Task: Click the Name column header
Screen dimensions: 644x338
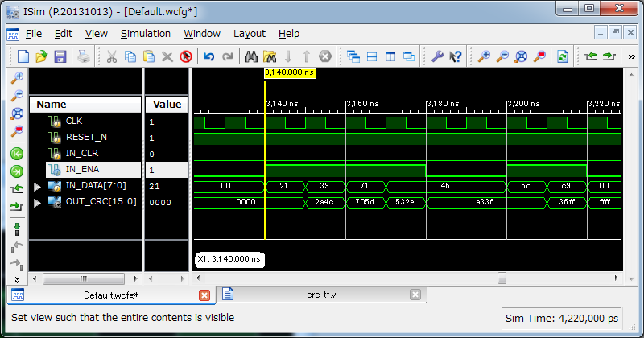Action: coord(85,105)
